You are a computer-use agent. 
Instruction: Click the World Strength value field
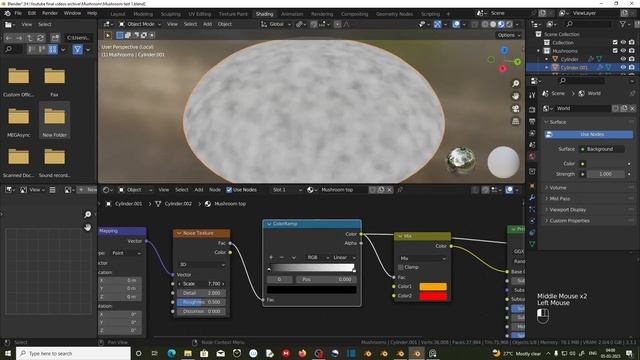coord(605,174)
